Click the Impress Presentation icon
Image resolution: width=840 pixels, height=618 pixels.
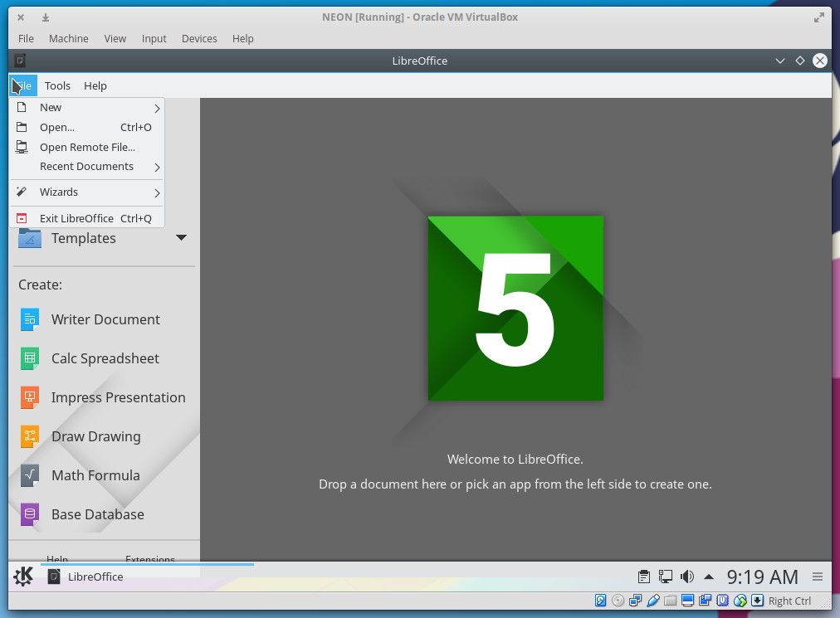tap(30, 397)
